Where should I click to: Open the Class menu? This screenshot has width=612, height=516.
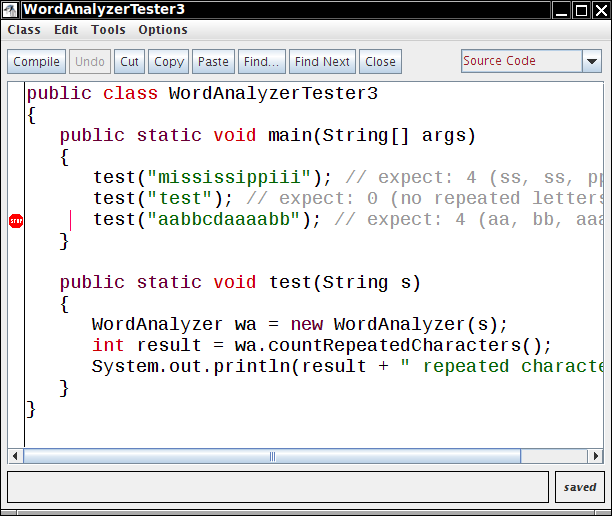[24, 30]
